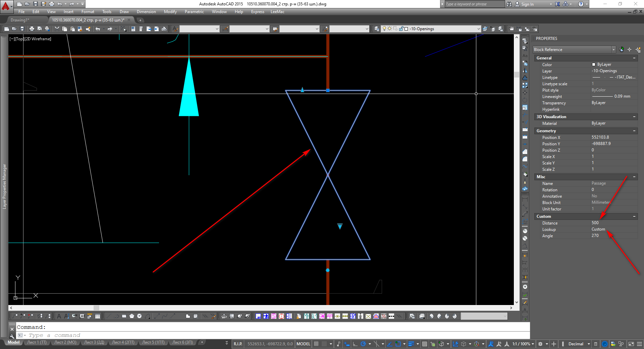
Task: Toggle lineweight display in status bar
Action: [x=411, y=344]
